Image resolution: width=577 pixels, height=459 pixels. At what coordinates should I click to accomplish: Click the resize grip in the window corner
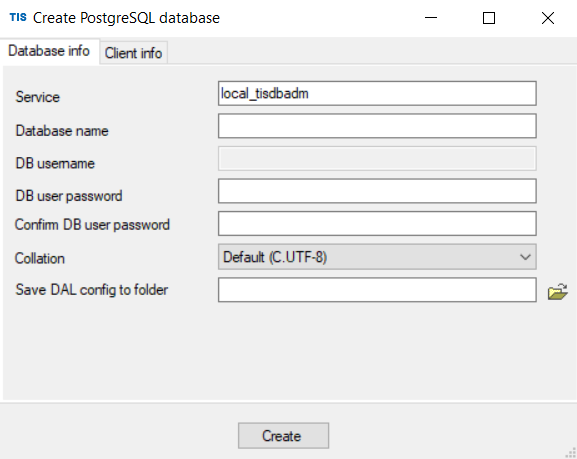[570, 452]
